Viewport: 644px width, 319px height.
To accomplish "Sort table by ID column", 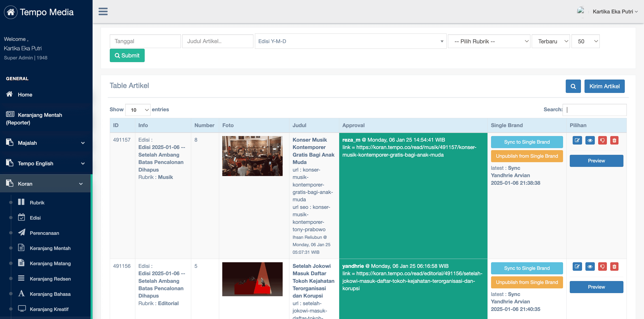I will [x=123, y=125].
